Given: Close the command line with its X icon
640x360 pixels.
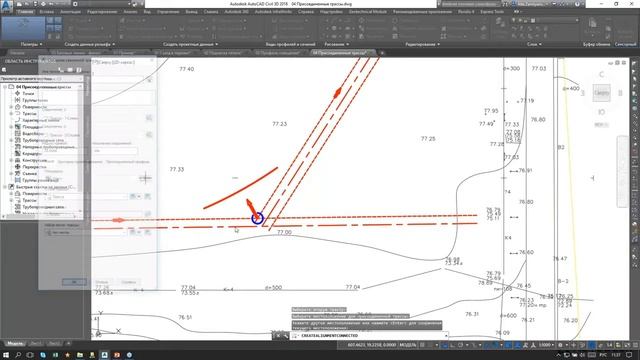Looking at the screenshot, I should [278, 336].
